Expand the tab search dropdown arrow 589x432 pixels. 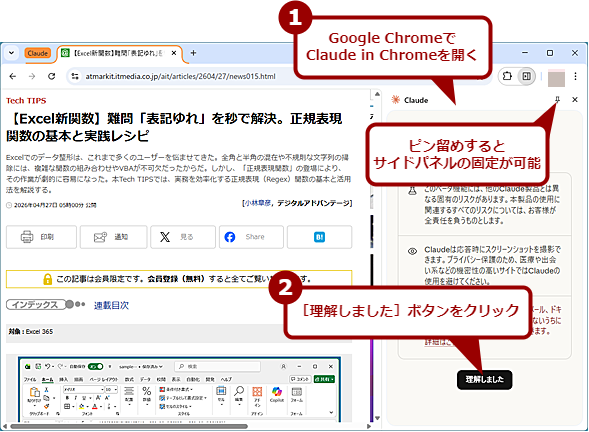(12, 53)
